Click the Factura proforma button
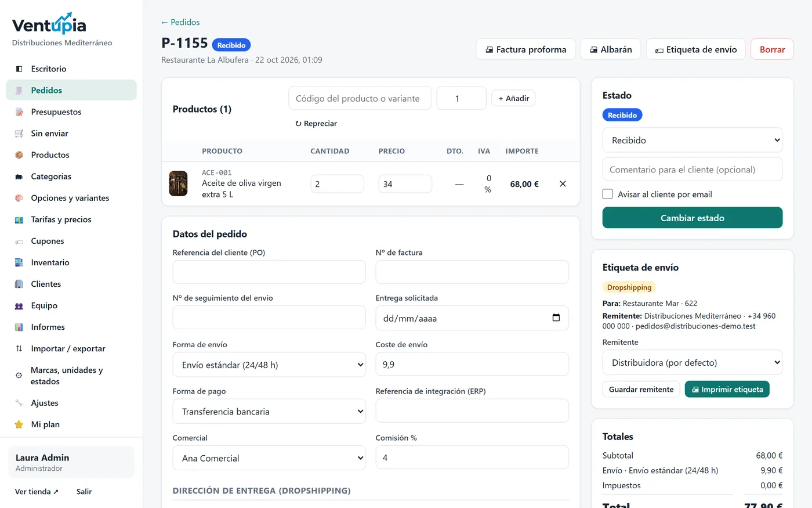The width and height of the screenshot is (812, 508). click(x=525, y=49)
